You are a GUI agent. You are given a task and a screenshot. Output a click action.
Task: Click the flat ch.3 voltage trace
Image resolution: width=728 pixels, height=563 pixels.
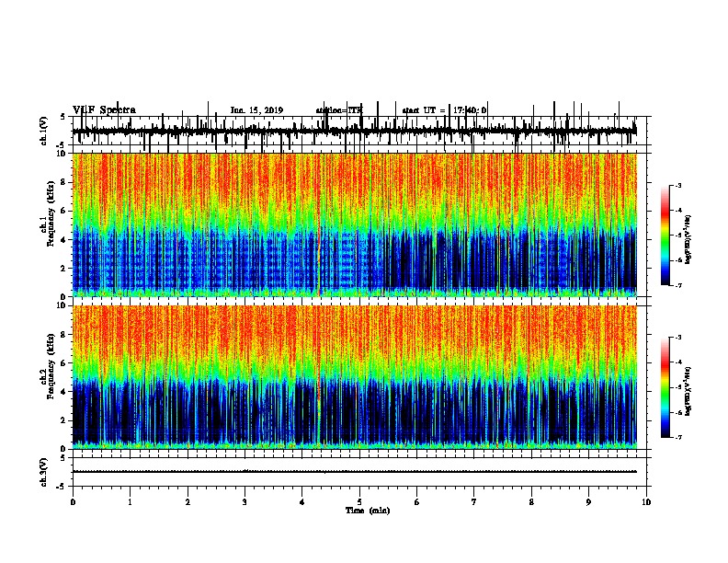coord(354,472)
